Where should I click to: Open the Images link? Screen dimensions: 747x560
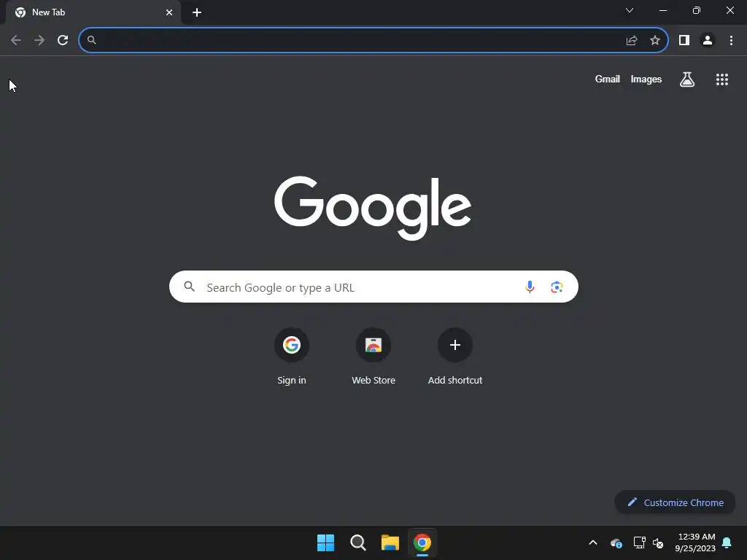pyautogui.click(x=646, y=79)
